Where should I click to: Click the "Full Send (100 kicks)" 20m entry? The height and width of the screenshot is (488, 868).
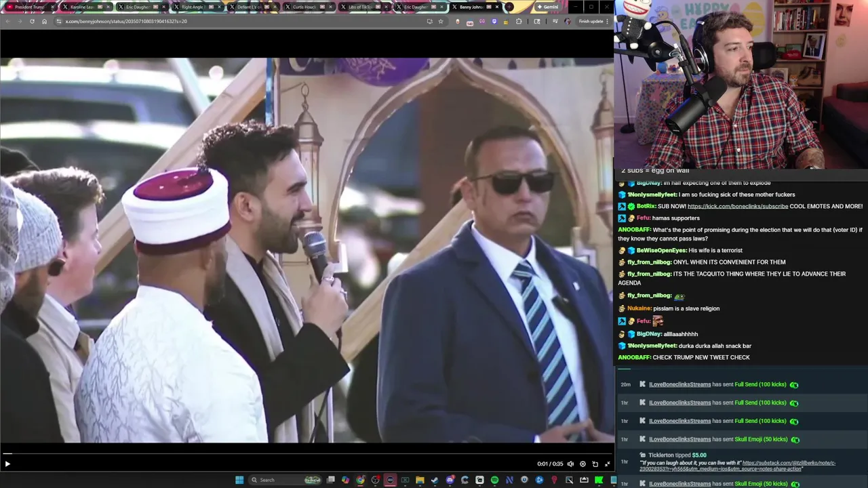pos(760,384)
